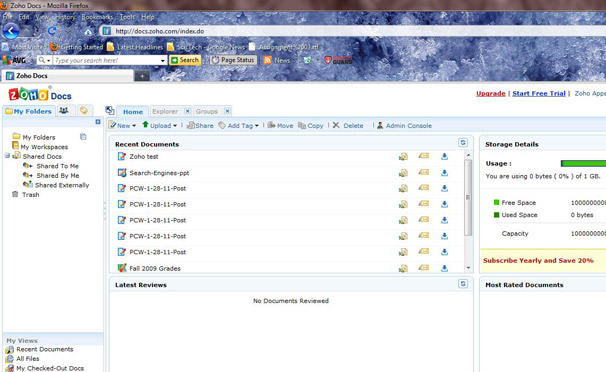
Task: Click the mail icon for Fall 2009 Grades
Action: click(424, 267)
